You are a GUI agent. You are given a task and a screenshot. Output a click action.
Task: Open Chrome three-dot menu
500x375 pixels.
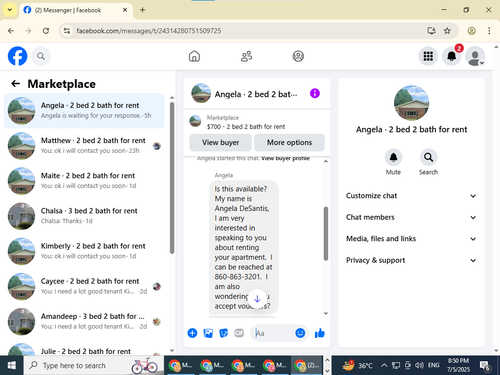pyautogui.click(x=489, y=31)
